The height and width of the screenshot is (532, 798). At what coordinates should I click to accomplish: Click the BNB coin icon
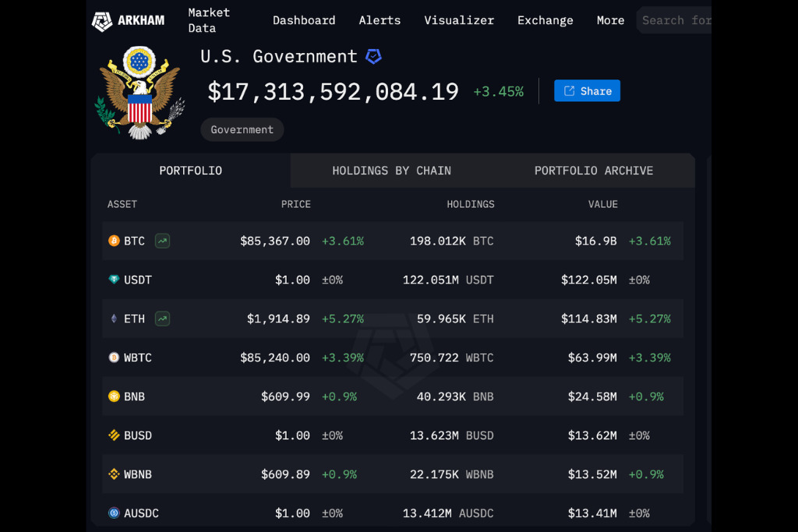[x=114, y=396]
